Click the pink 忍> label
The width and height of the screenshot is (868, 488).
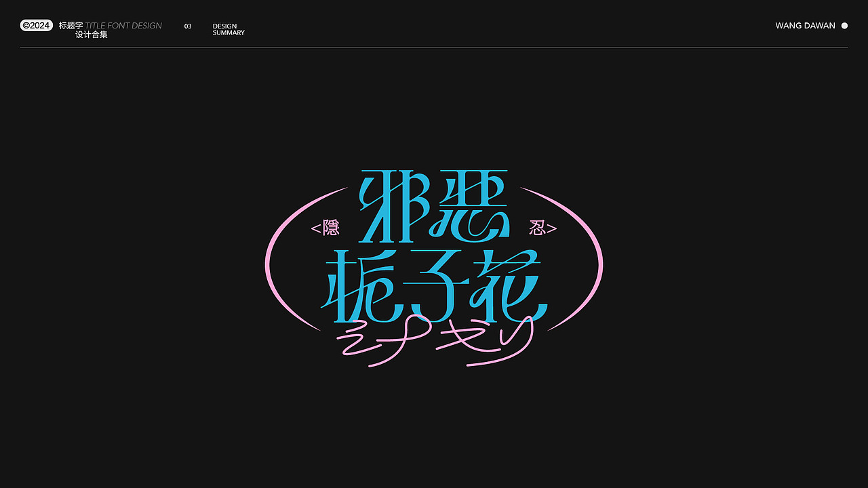[x=542, y=228]
